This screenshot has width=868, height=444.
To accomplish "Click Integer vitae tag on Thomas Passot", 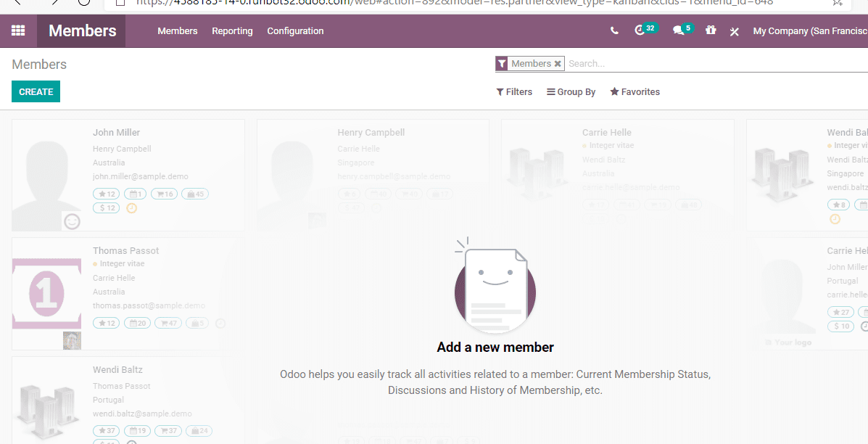I will tap(122, 263).
